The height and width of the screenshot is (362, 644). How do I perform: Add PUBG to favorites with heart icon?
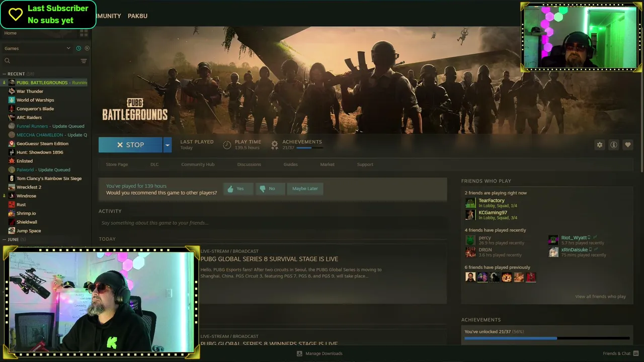click(x=627, y=145)
